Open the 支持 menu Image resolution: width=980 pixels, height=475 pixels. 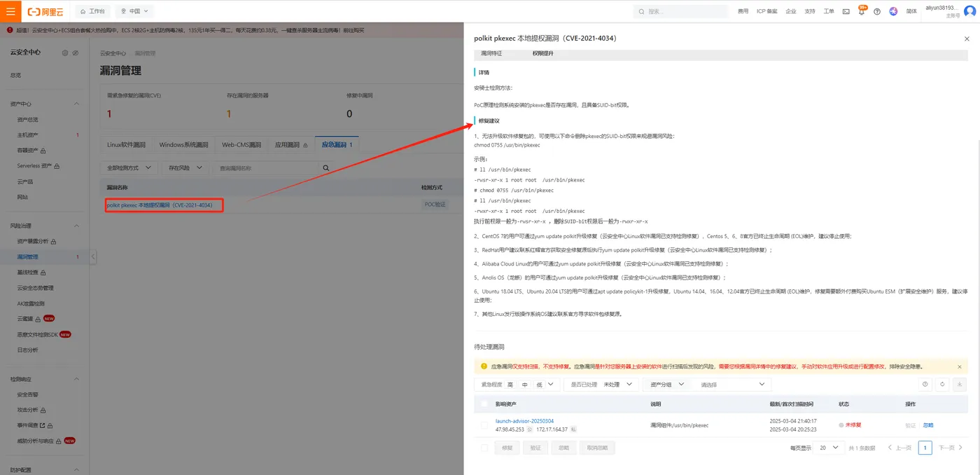(x=810, y=11)
